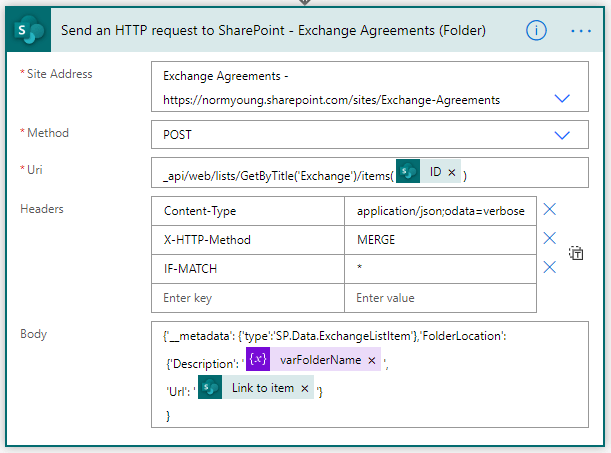Remove the Link to item token
Image resolution: width=611 pixels, height=453 pixels.
305,388
